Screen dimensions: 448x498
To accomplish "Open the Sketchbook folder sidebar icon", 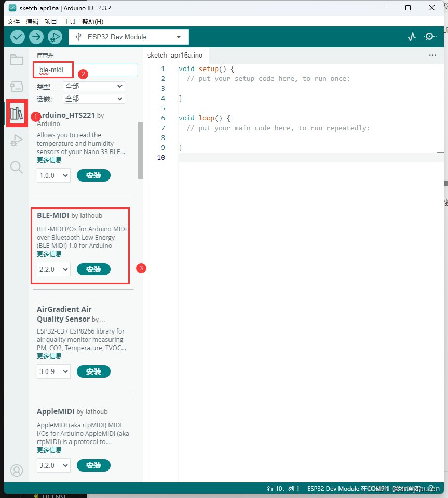I will 17,60.
